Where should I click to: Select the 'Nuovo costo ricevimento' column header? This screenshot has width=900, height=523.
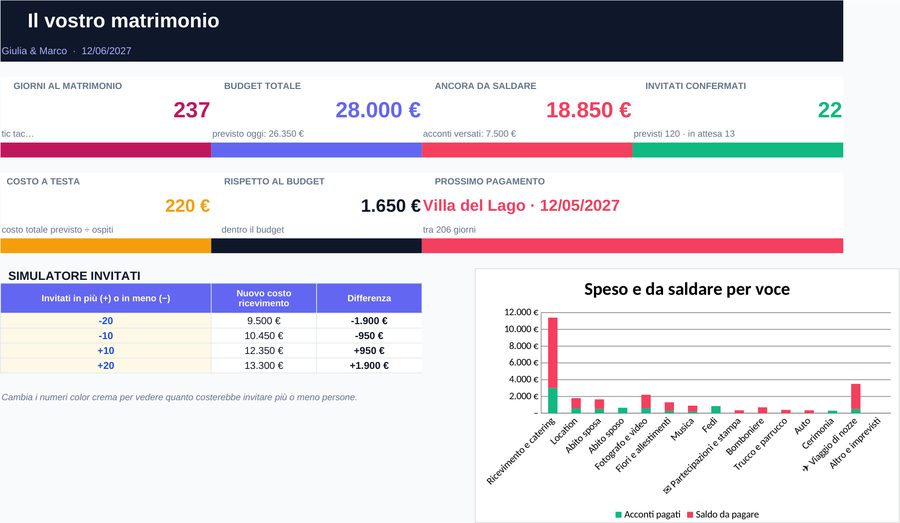click(x=263, y=298)
